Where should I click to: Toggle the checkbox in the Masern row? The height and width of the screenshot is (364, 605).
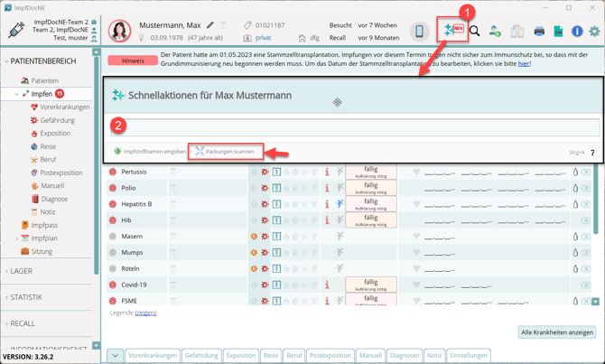tap(173, 237)
